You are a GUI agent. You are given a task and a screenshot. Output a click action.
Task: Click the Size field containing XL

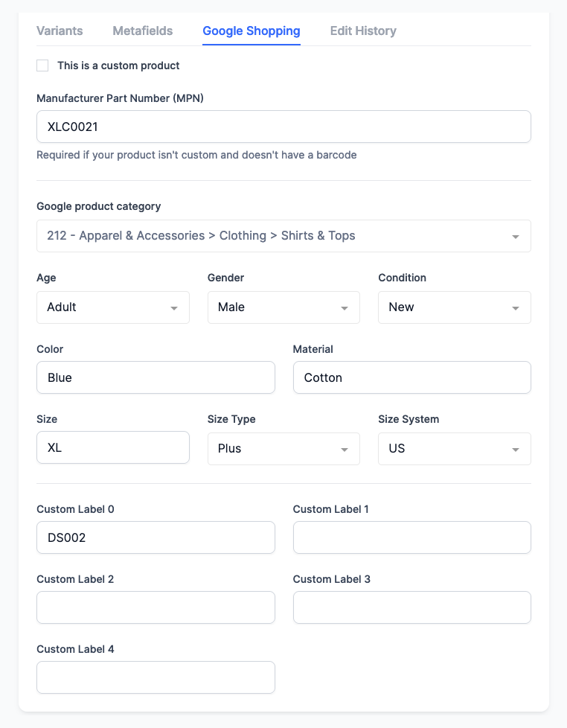point(113,447)
